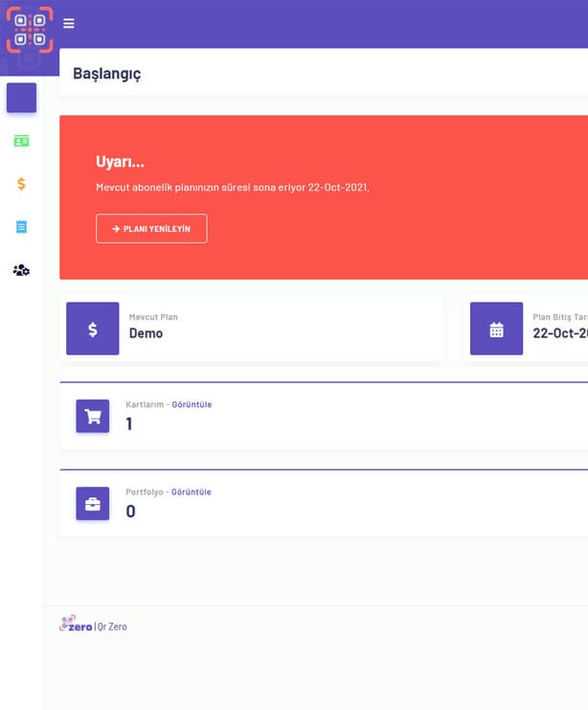Click the QR code logo in header

pos(30,30)
